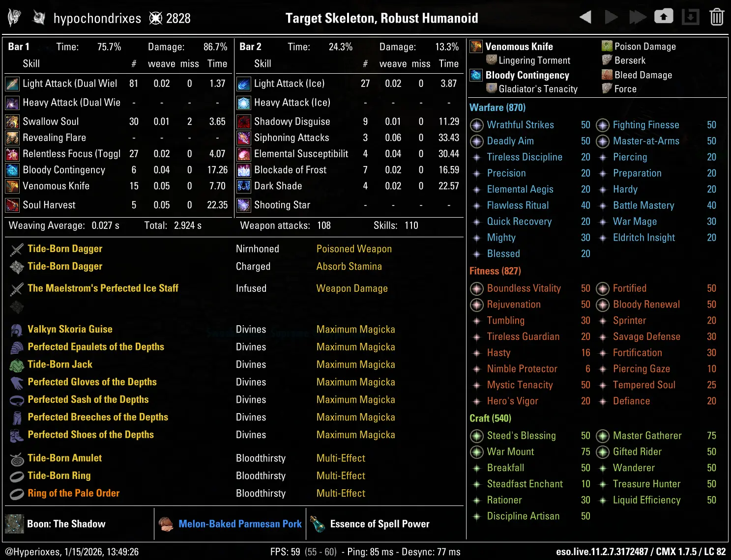The image size is (731, 560).
Task: Click the Boon: The Shadow mundus icon
Action: click(x=14, y=524)
